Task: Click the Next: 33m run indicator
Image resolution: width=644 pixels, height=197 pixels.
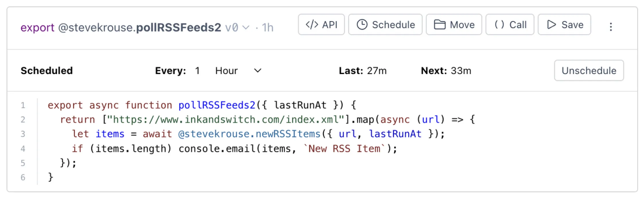Action: [x=446, y=71]
